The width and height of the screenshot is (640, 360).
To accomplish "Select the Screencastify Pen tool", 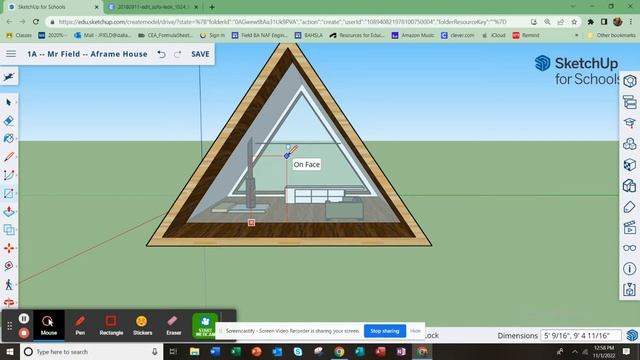I will [x=80, y=325].
